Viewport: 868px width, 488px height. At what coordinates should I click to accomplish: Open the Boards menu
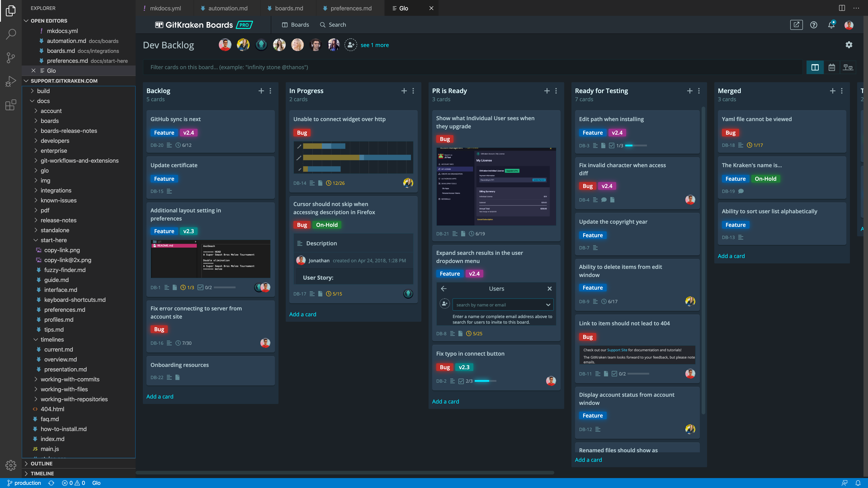295,25
